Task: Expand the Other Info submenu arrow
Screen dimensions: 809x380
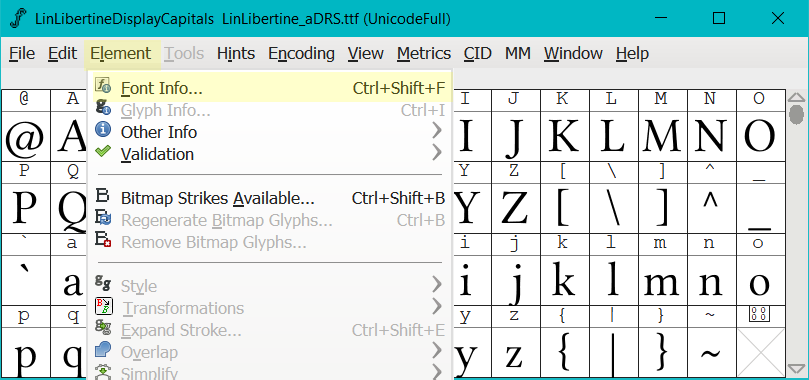Action: click(438, 131)
